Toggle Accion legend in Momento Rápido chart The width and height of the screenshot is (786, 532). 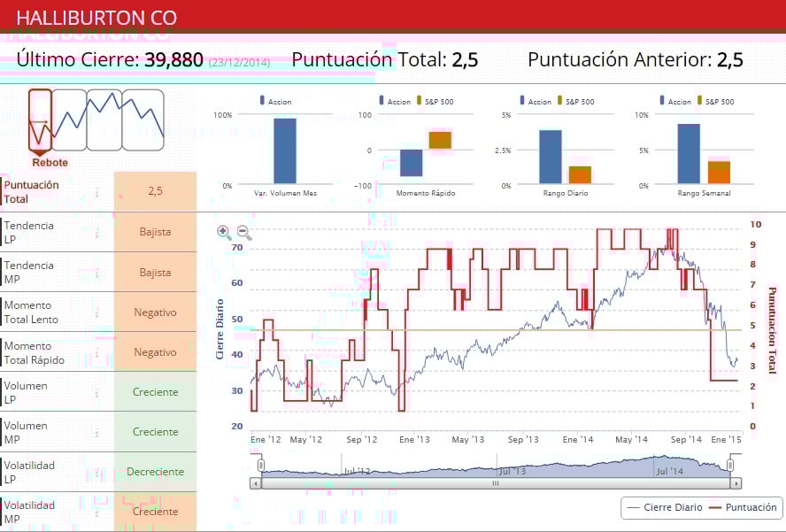pos(395,101)
